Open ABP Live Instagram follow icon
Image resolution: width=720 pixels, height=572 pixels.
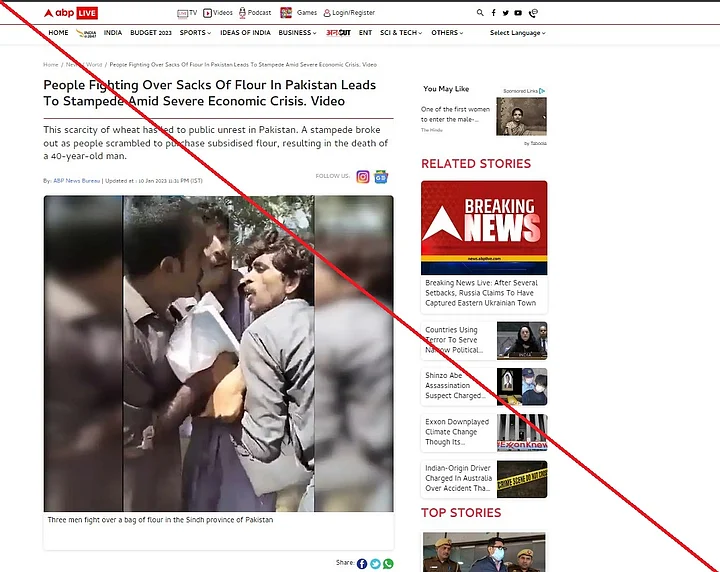click(363, 177)
